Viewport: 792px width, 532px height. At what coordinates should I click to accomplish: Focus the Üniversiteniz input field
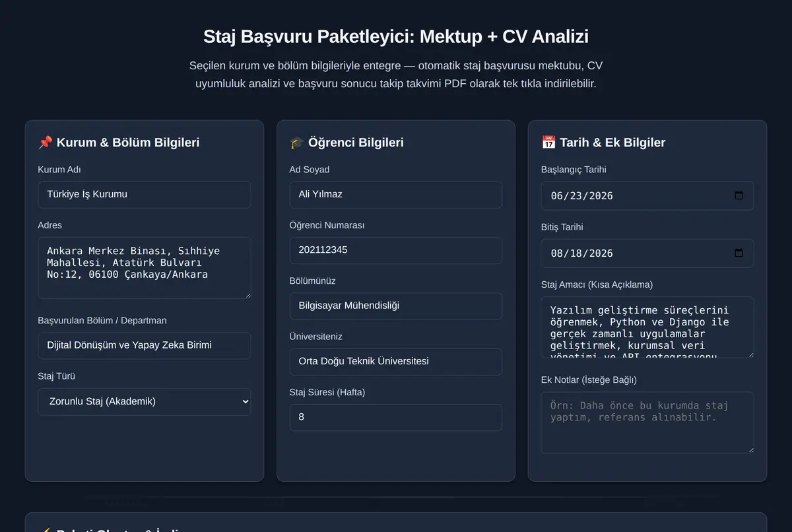[x=396, y=362]
